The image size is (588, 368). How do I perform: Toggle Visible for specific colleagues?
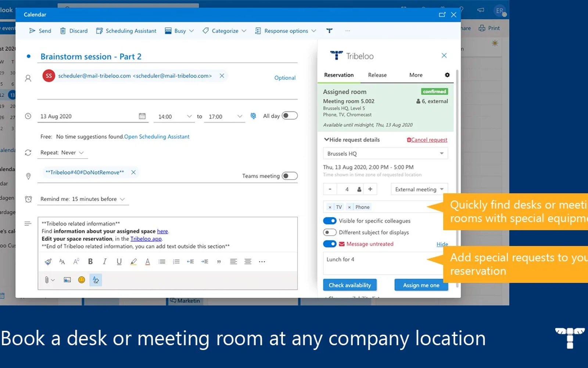click(330, 221)
